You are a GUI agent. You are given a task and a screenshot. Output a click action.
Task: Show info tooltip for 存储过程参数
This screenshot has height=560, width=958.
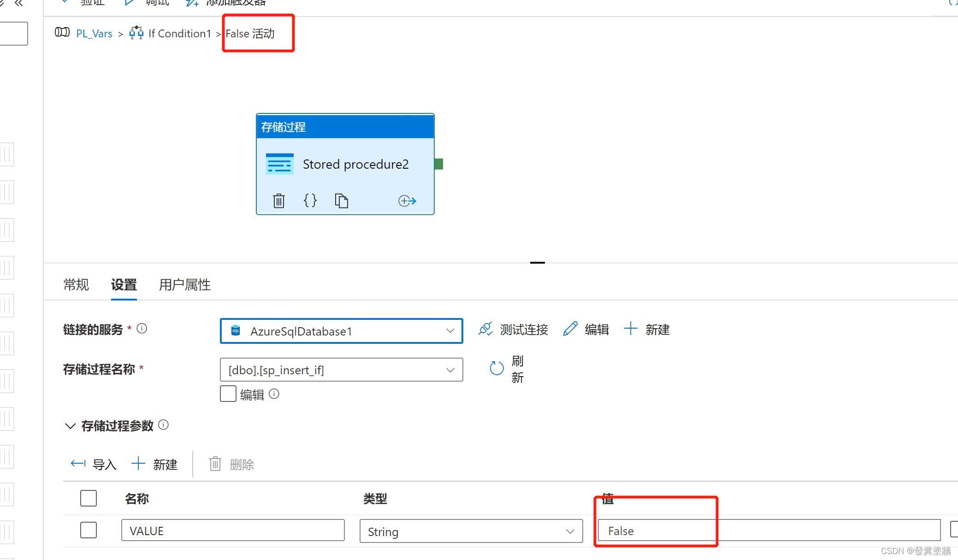(x=163, y=424)
